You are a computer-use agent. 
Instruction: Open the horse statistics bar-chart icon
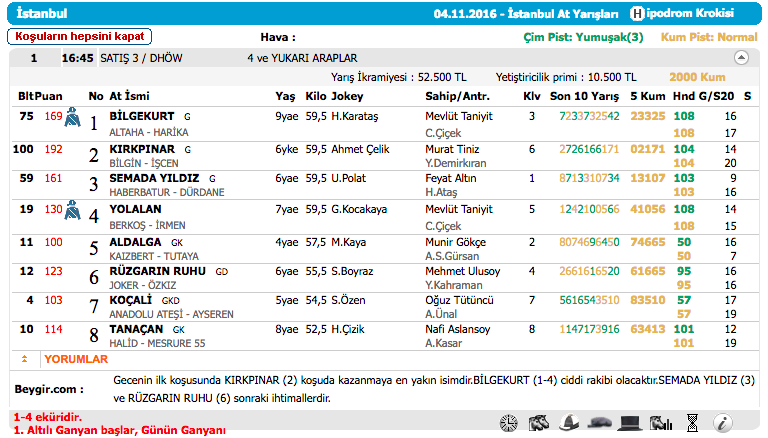click(661, 422)
